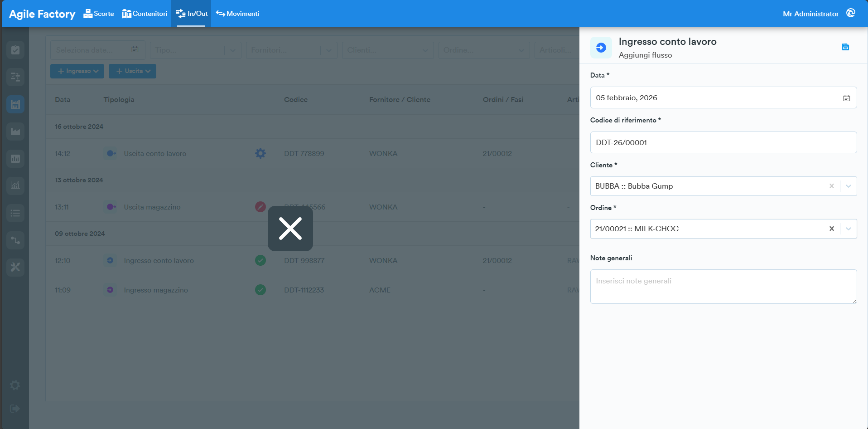Open the Mr Administrator user menu
868x429 pixels.
click(x=810, y=14)
